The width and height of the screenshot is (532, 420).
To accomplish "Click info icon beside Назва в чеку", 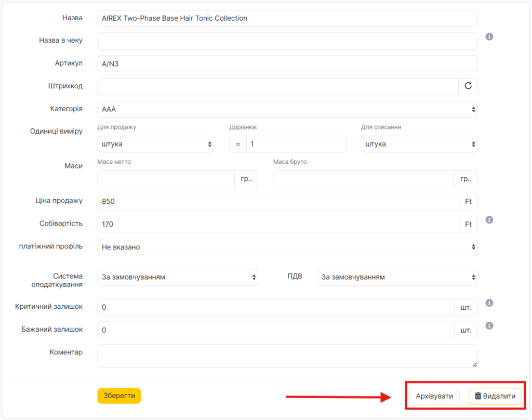I will [x=489, y=37].
